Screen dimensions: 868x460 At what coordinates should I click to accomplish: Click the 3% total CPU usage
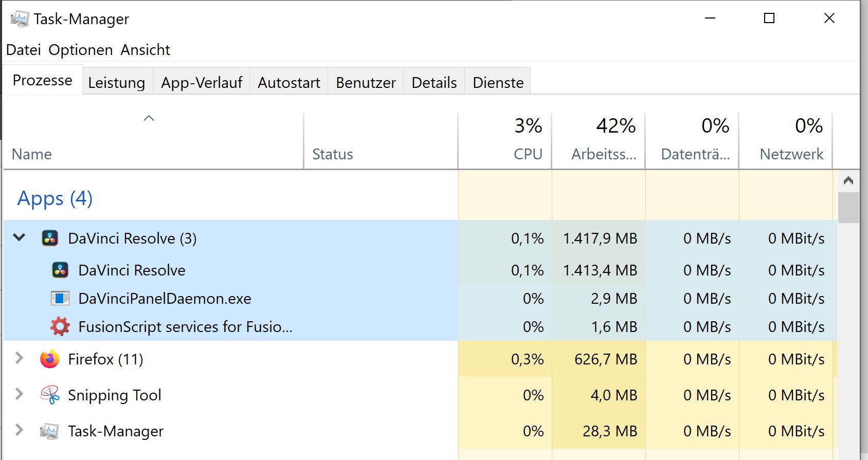click(x=529, y=126)
